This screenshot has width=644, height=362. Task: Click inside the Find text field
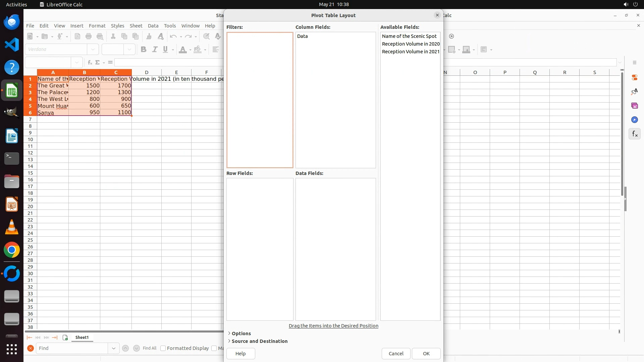72,348
